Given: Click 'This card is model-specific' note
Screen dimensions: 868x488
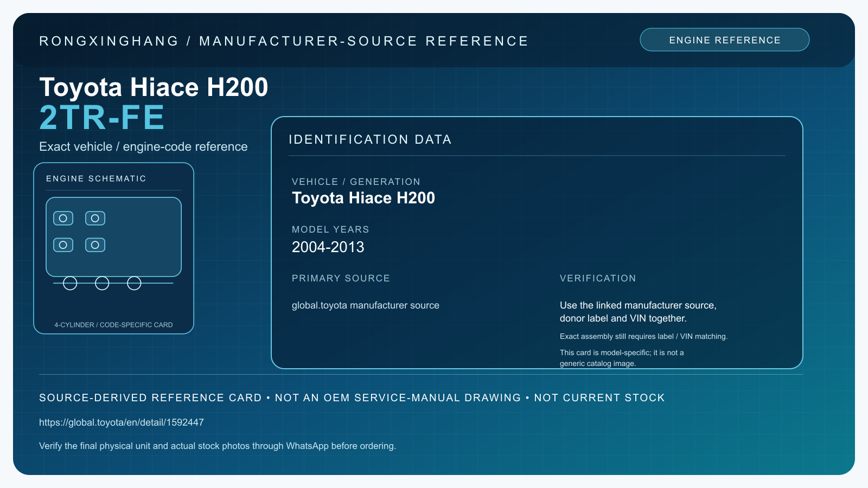Looking at the screenshot, I should click(x=622, y=358).
